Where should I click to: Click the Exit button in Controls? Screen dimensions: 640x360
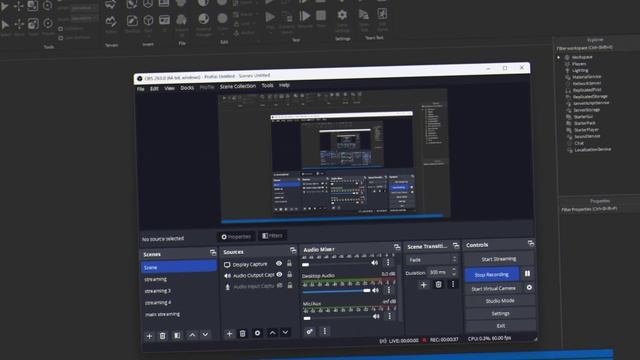point(501,326)
